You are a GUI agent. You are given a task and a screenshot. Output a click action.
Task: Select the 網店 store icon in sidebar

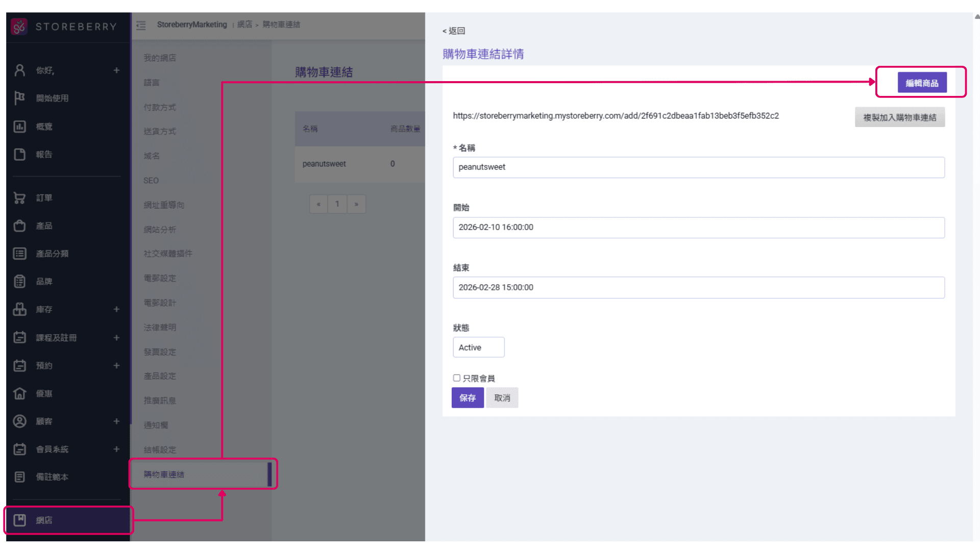19,520
